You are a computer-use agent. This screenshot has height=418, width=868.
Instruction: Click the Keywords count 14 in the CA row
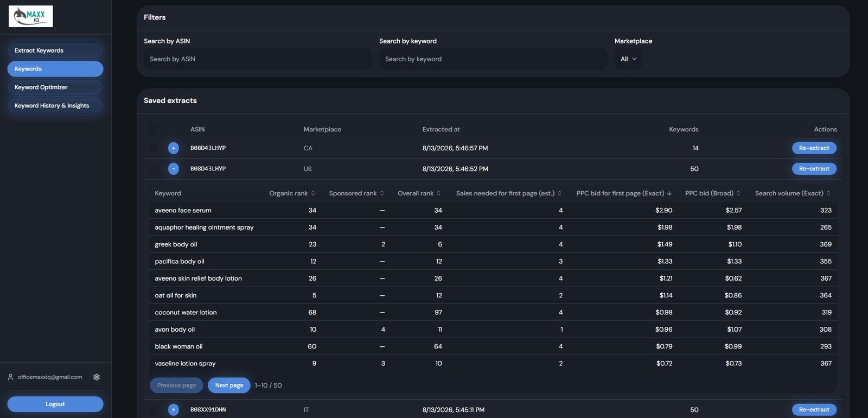pos(695,148)
